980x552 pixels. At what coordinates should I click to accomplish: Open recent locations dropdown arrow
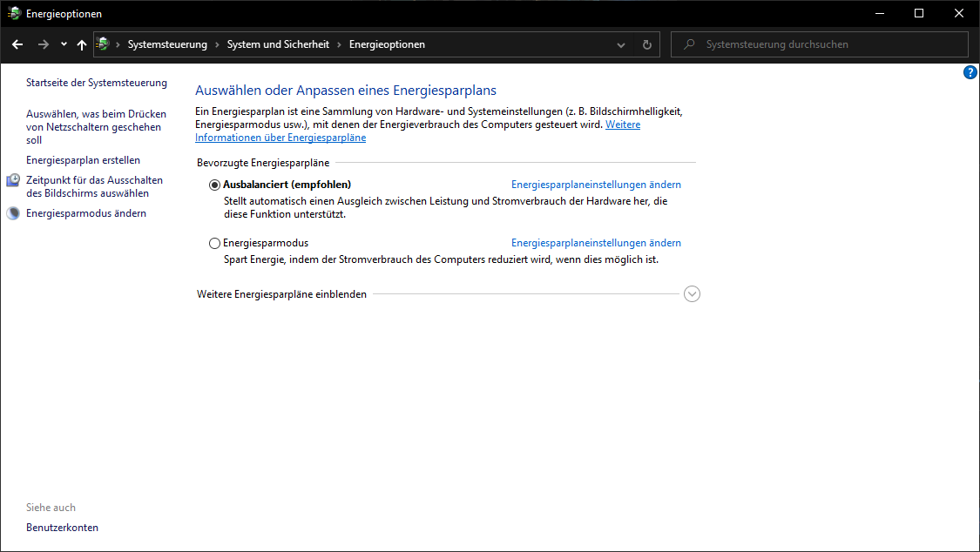[x=64, y=44]
